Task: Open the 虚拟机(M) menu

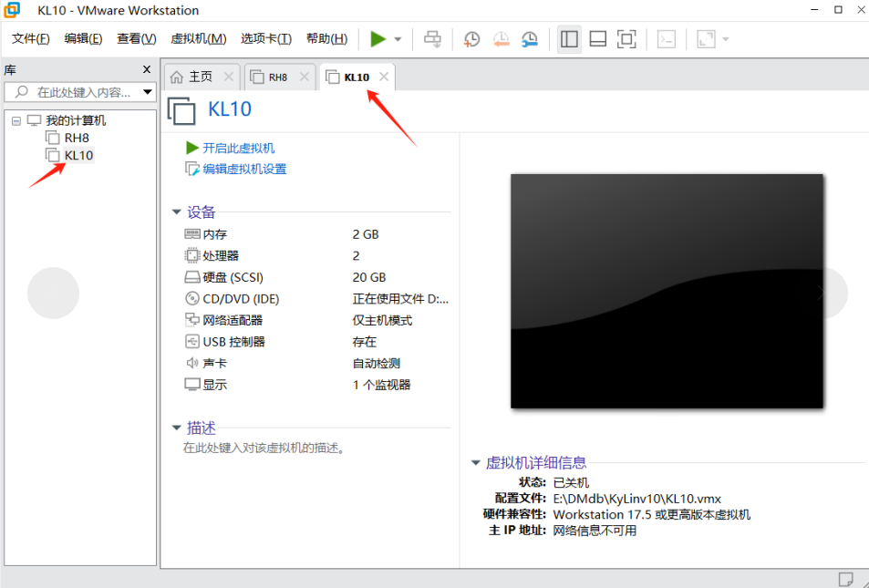Action: click(199, 38)
